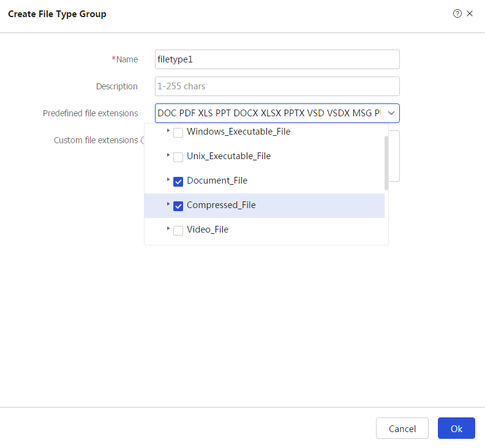Select the Windows_Executable_File label
The height and width of the screenshot is (448, 485).
coord(238,132)
